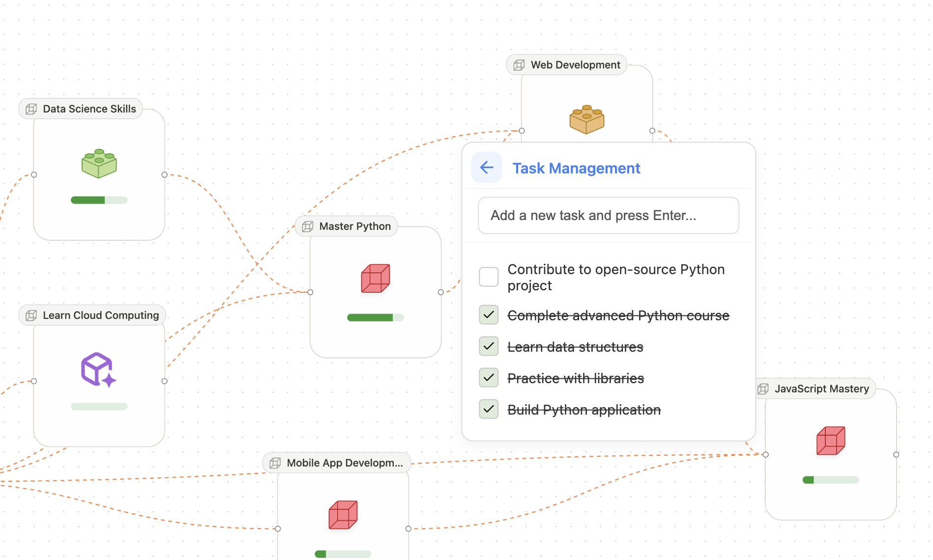Click the connection handle right of Master Python node

point(440,292)
